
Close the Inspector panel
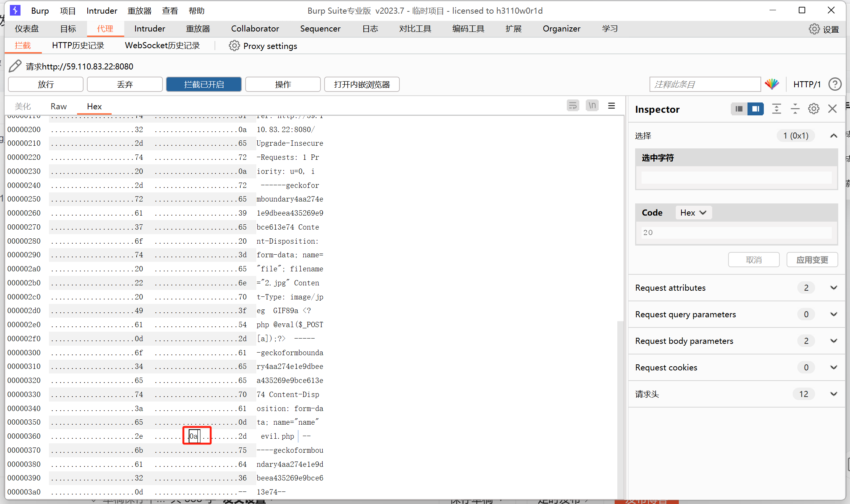click(833, 109)
